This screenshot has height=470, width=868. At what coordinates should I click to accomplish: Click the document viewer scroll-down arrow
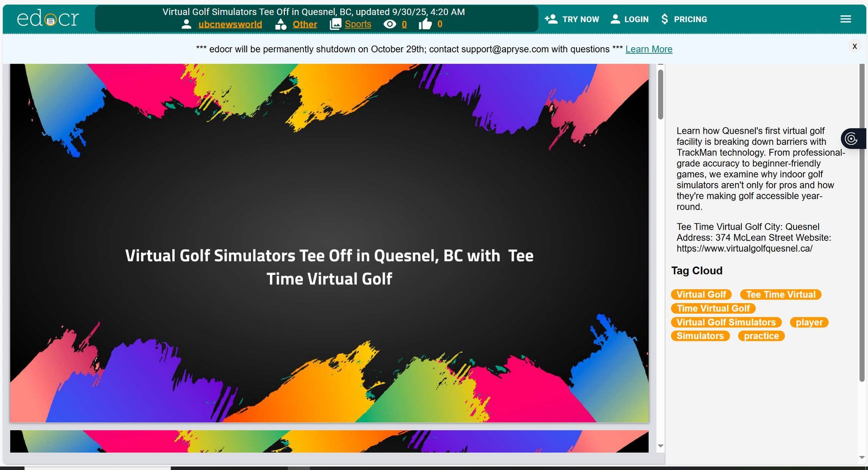click(660, 446)
